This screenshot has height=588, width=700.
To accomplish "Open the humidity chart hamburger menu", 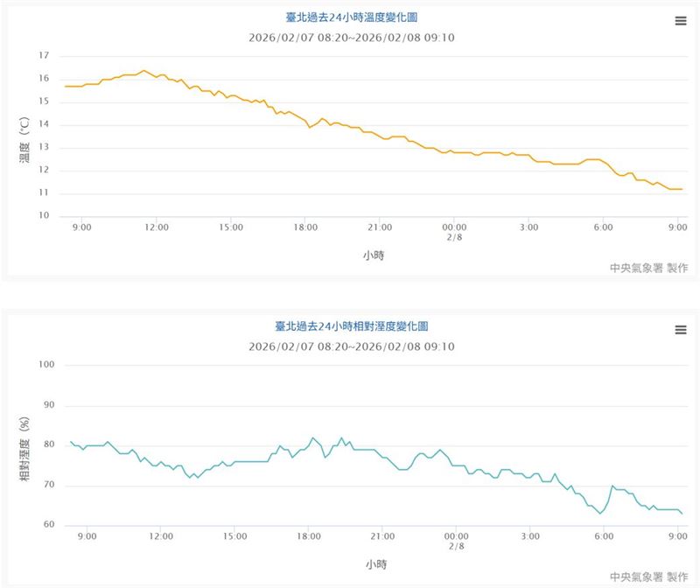I will (x=681, y=330).
